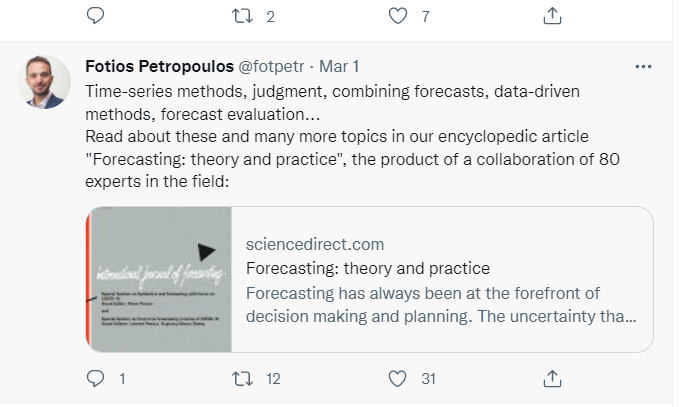Click the Fotios Petropoulos display name
This screenshot has height=407, width=697.
click(158, 67)
